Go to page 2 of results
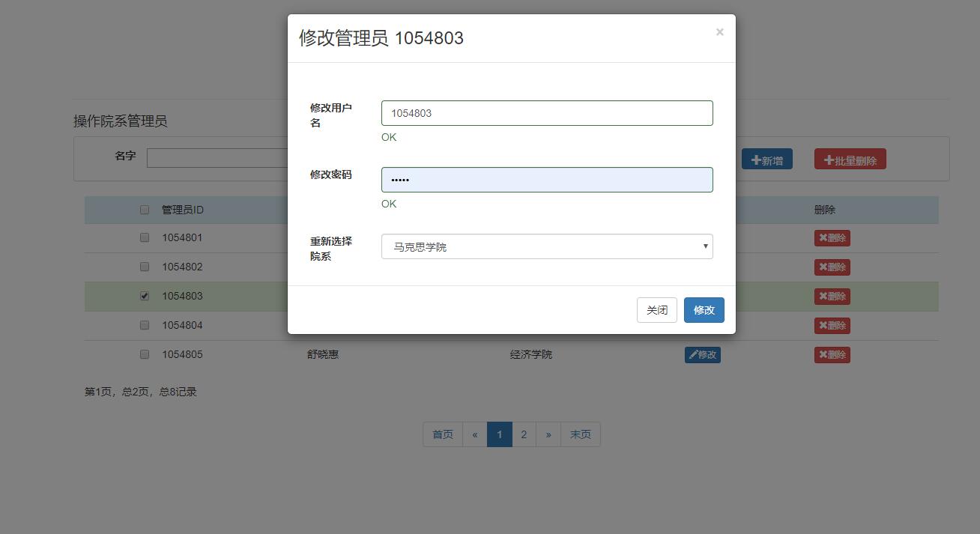This screenshot has height=534, width=980. [x=524, y=434]
